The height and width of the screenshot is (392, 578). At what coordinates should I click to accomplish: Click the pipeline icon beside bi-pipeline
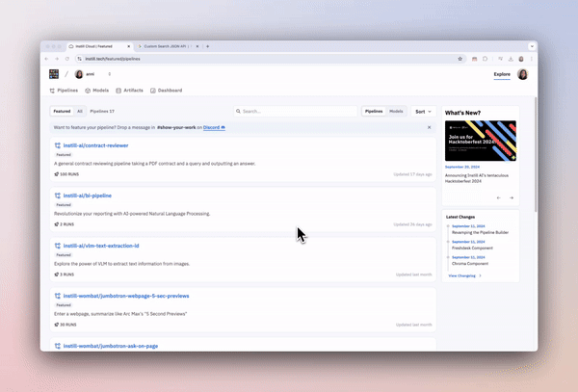(x=58, y=196)
